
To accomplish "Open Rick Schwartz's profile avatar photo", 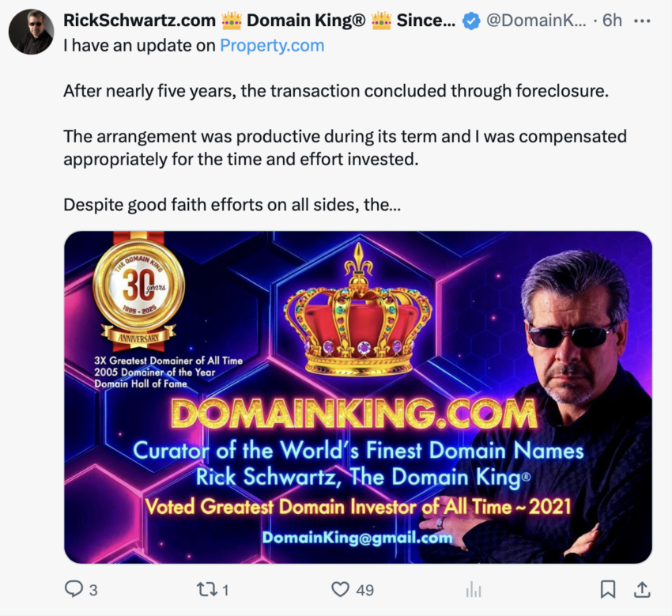I will (x=31, y=32).
